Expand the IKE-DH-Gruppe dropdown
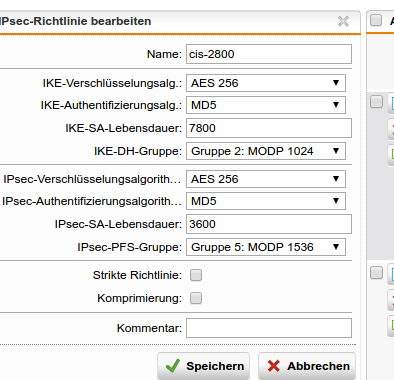394x380 pixels. tap(266, 151)
